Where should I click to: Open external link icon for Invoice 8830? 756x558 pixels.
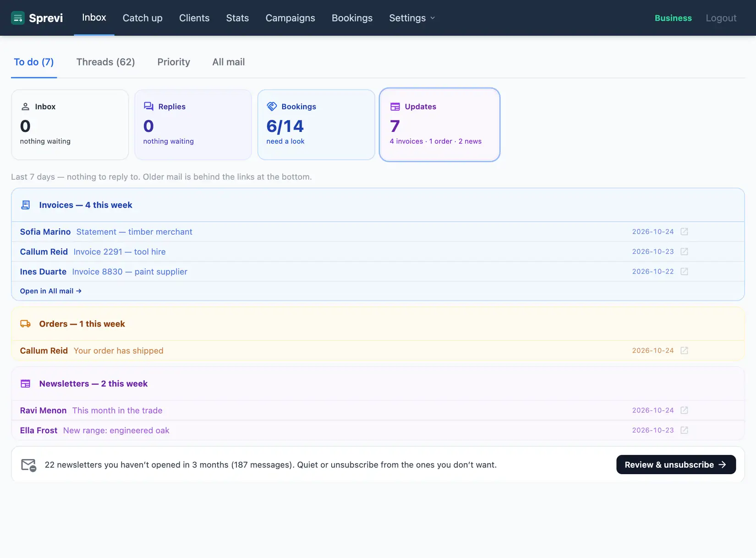point(684,272)
